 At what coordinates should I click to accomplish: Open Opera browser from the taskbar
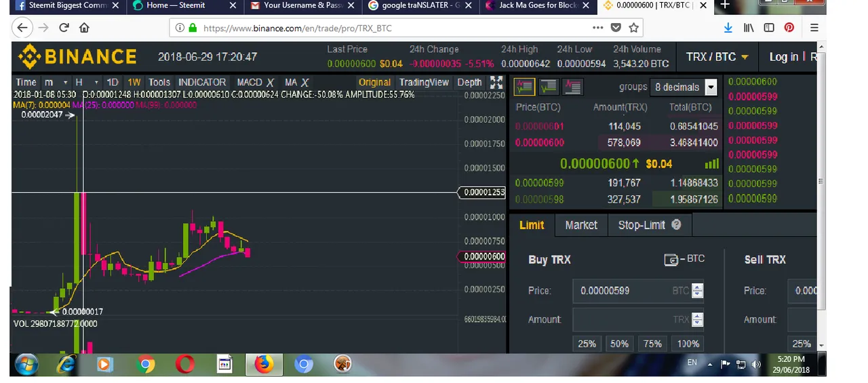click(185, 364)
